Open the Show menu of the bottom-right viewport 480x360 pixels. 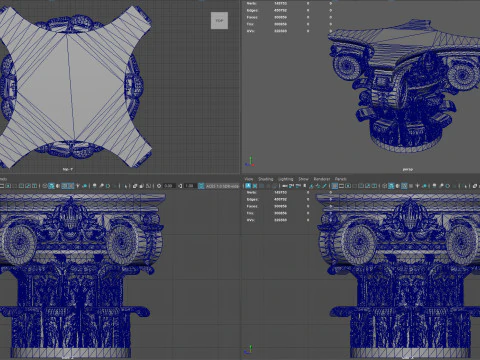pos(303,179)
